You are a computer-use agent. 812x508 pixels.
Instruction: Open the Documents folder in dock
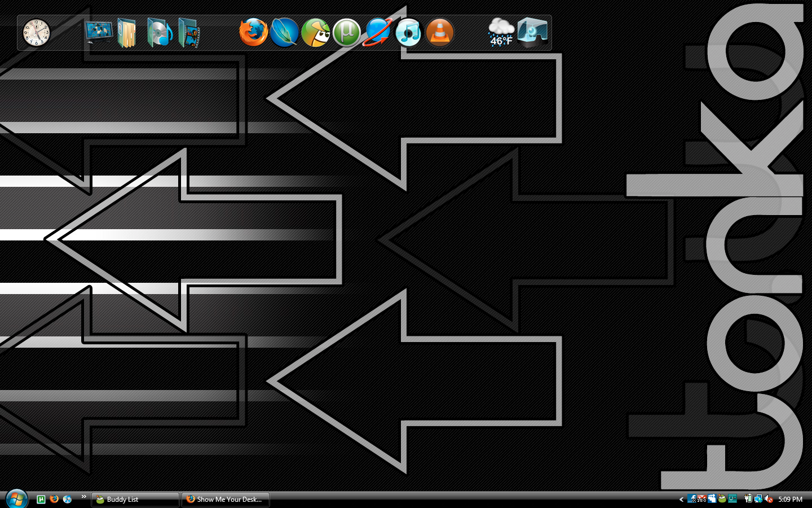click(x=127, y=33)
